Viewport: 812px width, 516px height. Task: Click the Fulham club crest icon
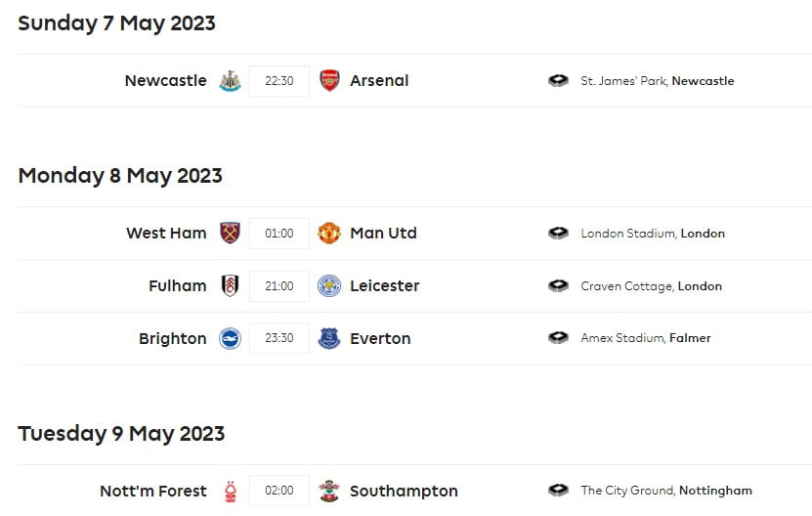point(230,286)
